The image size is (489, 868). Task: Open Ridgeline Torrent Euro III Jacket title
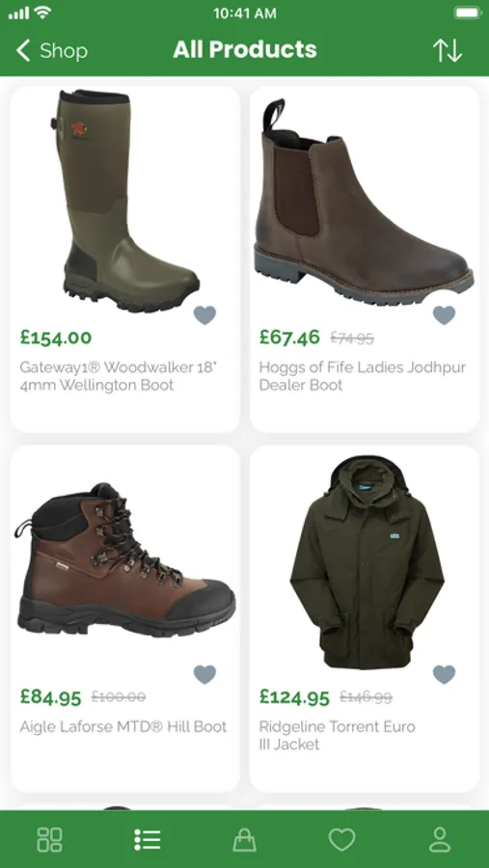[338, 735]
